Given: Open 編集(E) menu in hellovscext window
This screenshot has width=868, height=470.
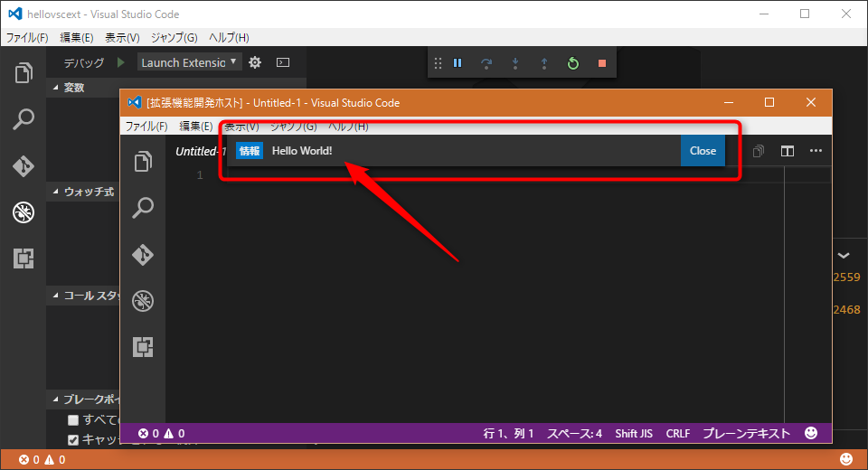Looking at the screenshot, I should click(76, 38).
